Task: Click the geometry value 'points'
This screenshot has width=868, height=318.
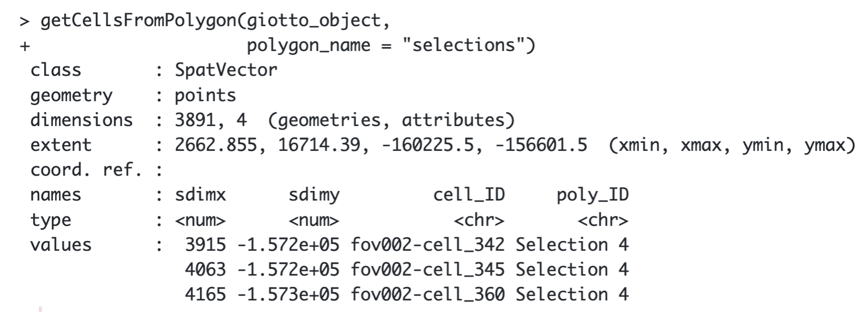Action: [205, 95]
